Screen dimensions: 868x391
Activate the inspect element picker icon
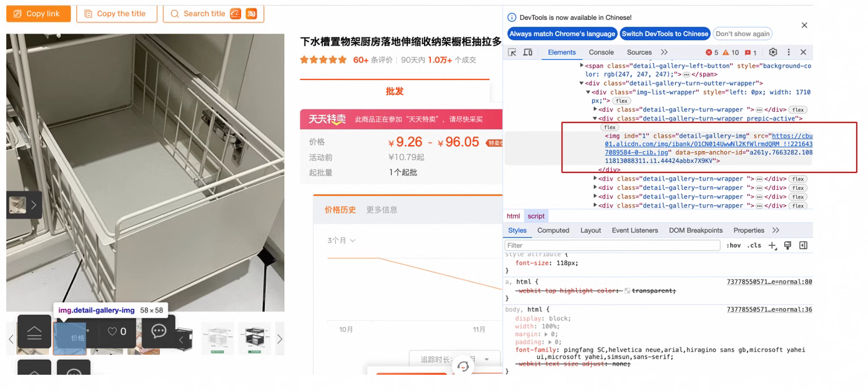coord(512,52)
